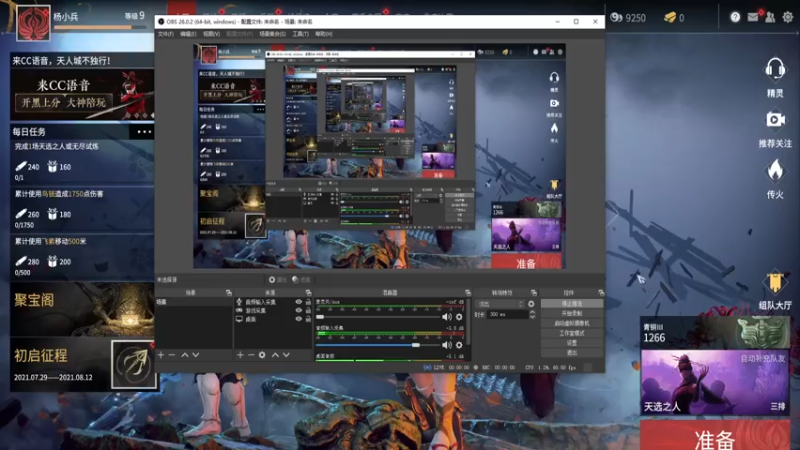The height and width of the screenshot is (450, 800).
Task: Open the 帮助(H) menu in OBS
Action: (323, 34)
